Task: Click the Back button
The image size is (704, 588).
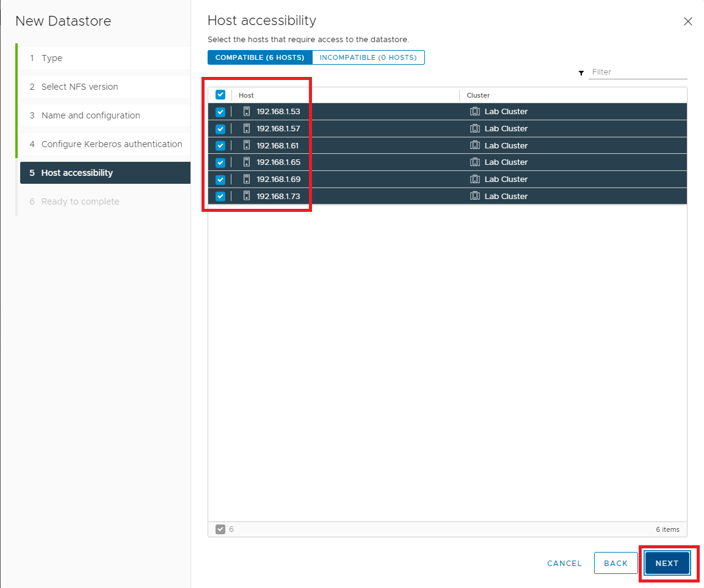Action: (x=615, y=563)
